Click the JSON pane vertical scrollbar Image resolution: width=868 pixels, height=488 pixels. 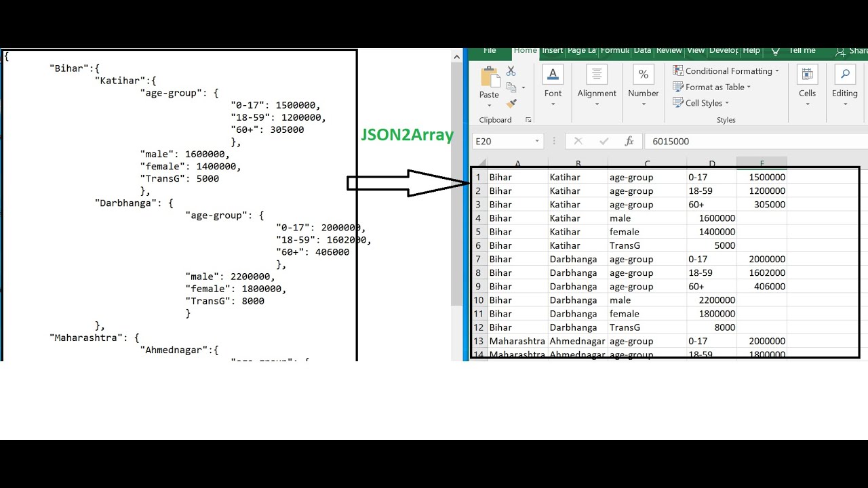[457, 183]
